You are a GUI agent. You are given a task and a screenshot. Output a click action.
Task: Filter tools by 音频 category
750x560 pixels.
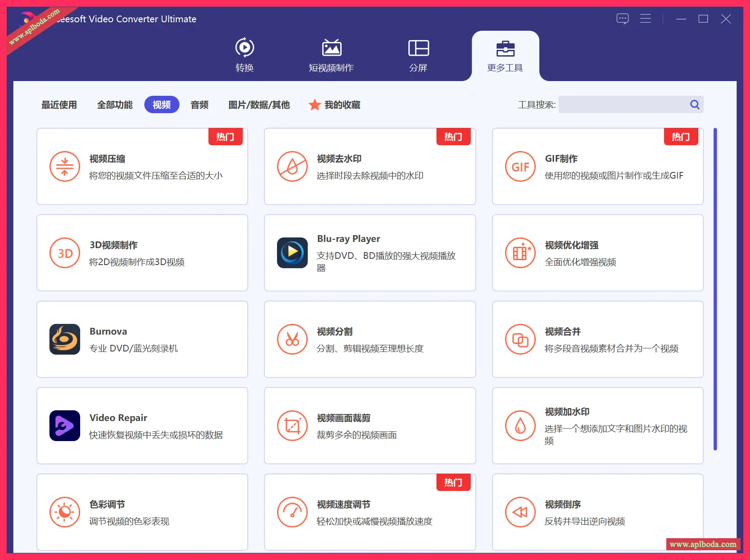pos(200,105)
